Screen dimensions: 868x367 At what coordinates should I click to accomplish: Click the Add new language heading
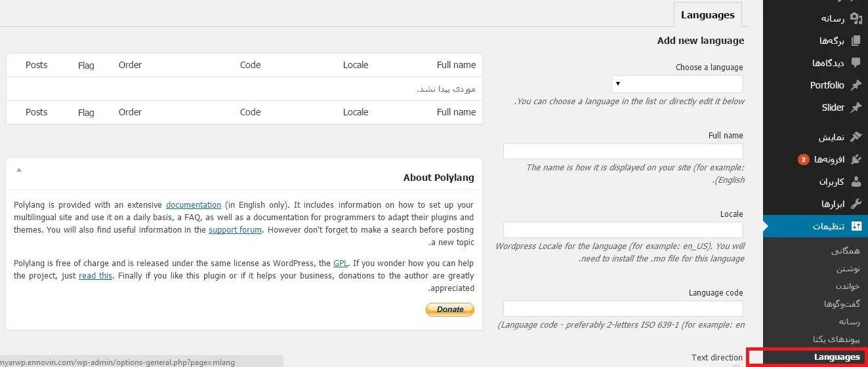coord(701,41)
